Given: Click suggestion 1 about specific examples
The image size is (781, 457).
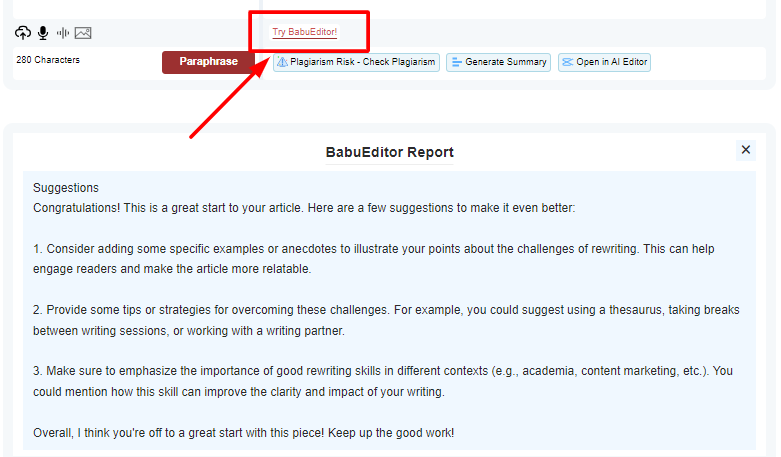Looking at the screenshot, I should (x=374, y=259).
